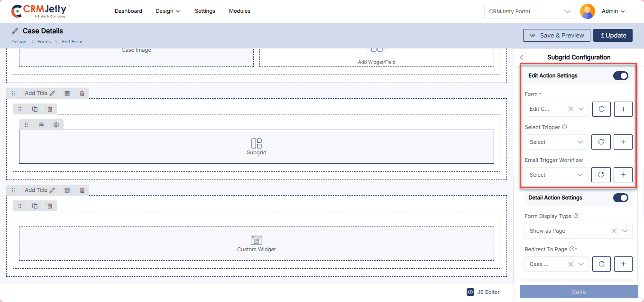Delete the Subgrid widget with trash icon
Image resolution: width=644 pixels, height=302 pixels.
click(x=41, y=125)
